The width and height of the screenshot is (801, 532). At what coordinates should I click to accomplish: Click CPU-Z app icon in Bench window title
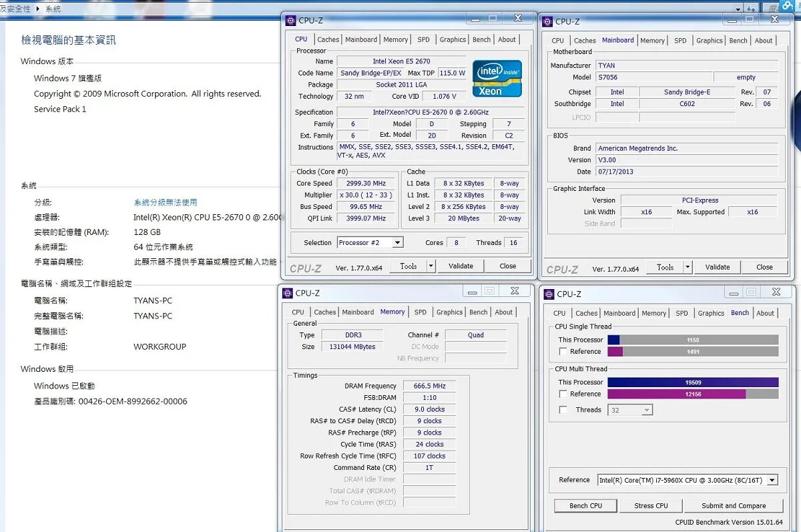tap(549, 294)
